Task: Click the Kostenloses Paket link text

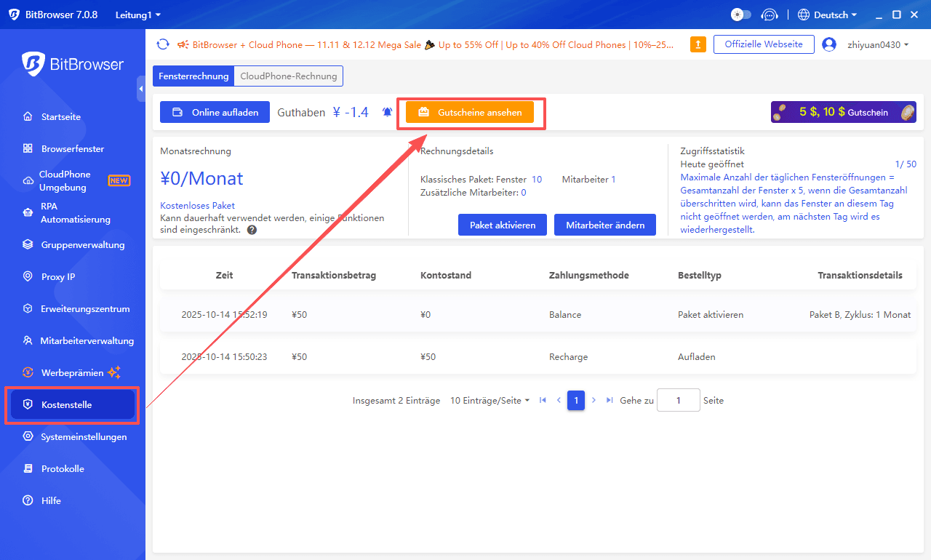Action: point(197,205)
